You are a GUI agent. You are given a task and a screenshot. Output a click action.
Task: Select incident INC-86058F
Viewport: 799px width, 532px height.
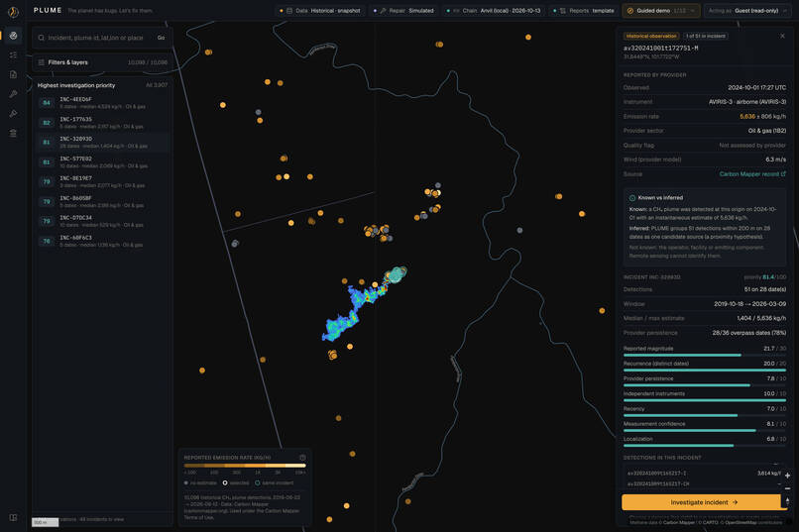102,201
